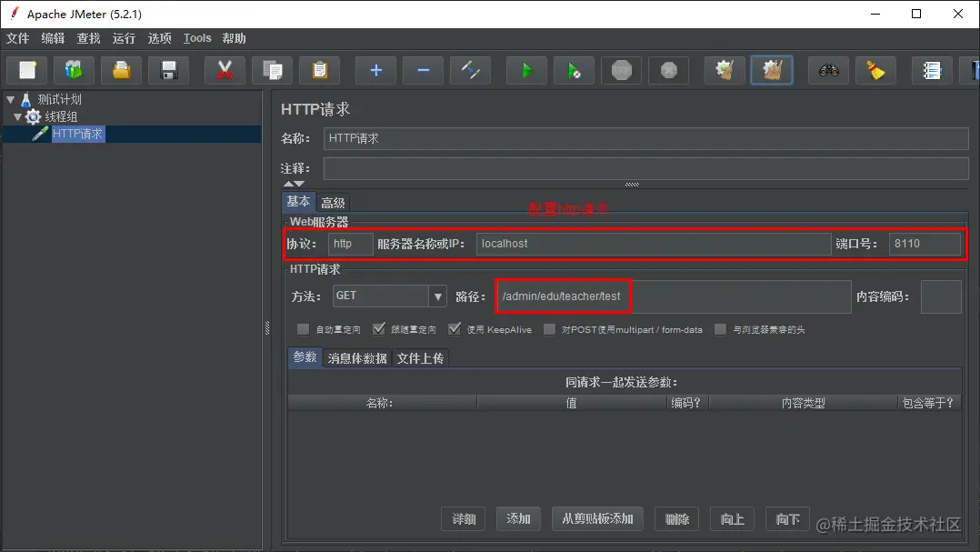Click the protocol field containing http
Screen dimensions: 980x552
click(x=351, y=244)
